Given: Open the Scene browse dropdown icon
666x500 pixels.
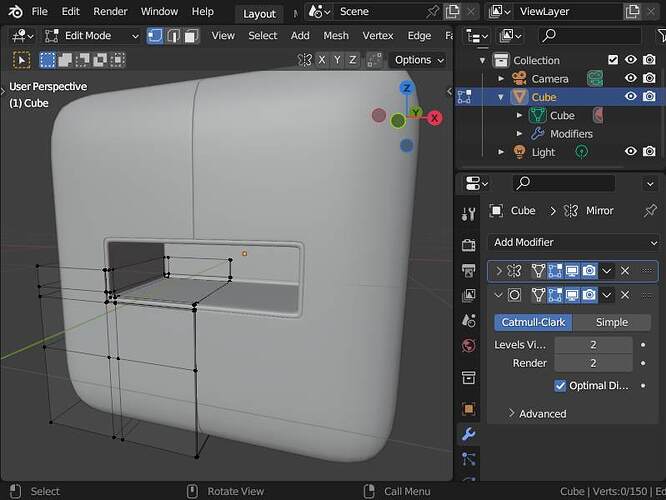Looking at the screenshot, I should point(319,12).
